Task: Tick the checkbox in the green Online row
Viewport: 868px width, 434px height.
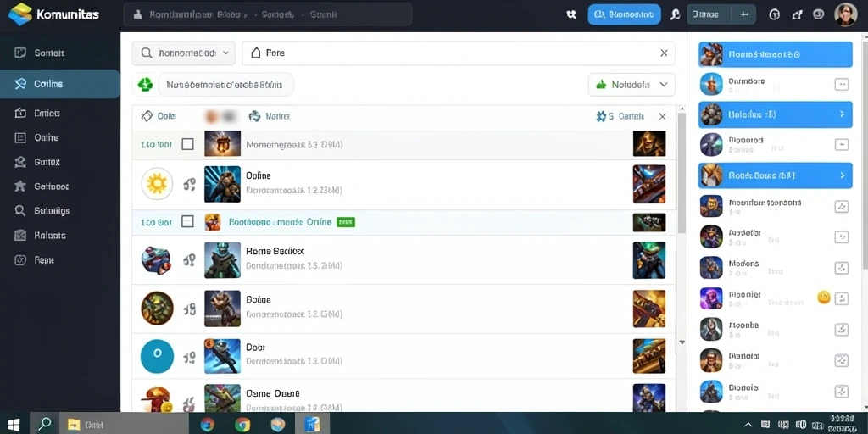Action: click(x=187, y=222)
